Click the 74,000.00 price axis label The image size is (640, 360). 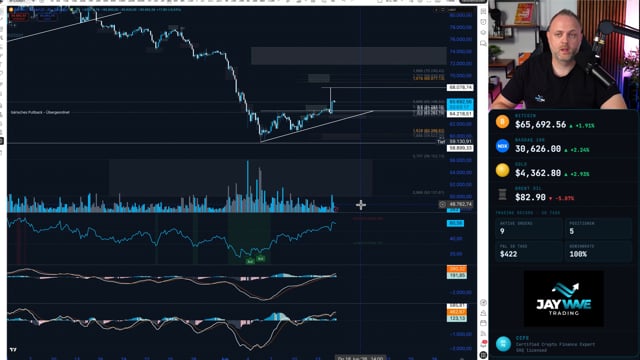pyautogui.click(x=460, y=51)
